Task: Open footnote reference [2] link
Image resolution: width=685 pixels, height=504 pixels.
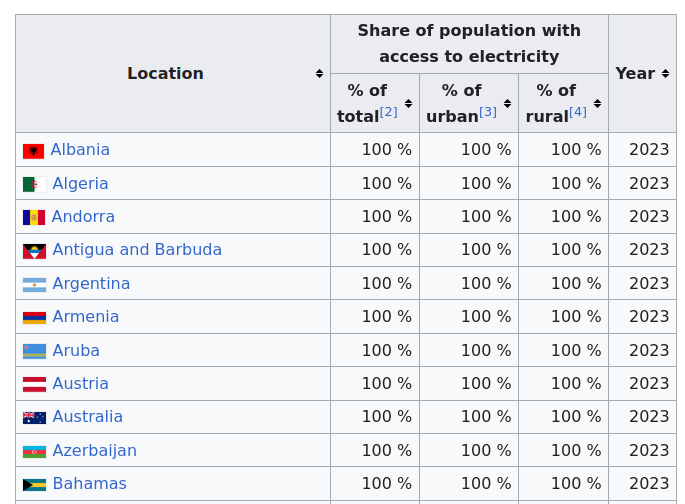Action: 388,112
